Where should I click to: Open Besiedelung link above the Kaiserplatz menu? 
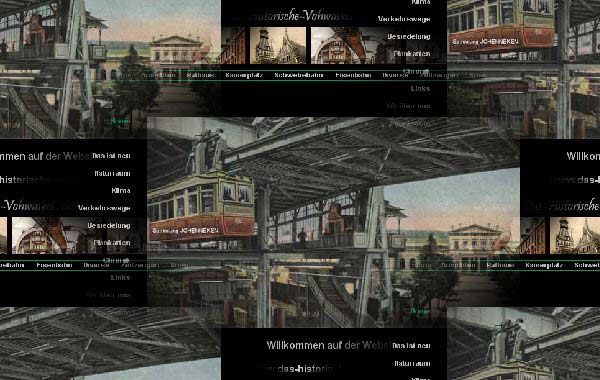point(409,37)
